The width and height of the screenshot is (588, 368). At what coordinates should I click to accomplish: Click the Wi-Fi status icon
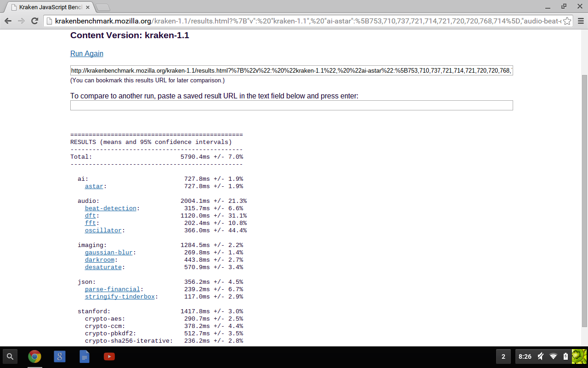tap(554, 356)
